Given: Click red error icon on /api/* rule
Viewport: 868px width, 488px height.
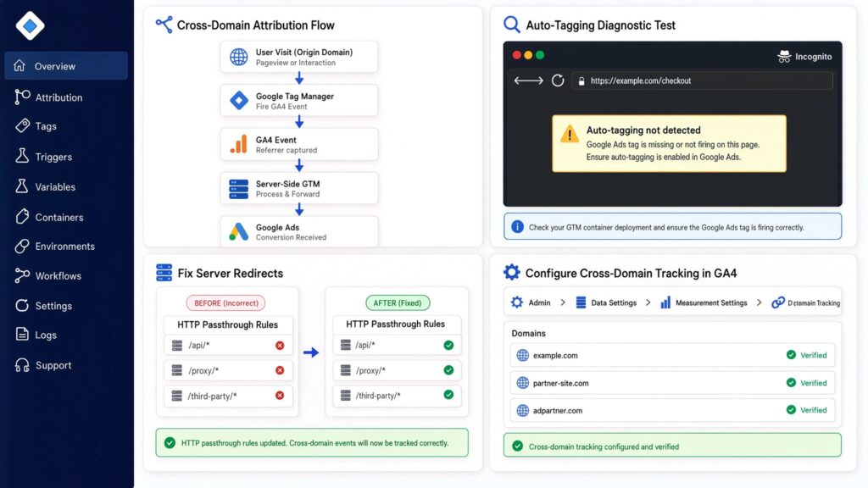Looking at the screenshot, I should click(x=280, y=346).
